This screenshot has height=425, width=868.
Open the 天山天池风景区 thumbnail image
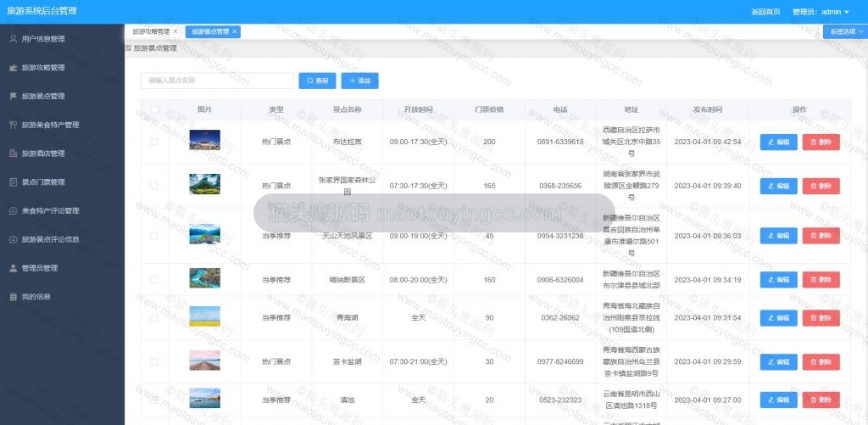205,234
